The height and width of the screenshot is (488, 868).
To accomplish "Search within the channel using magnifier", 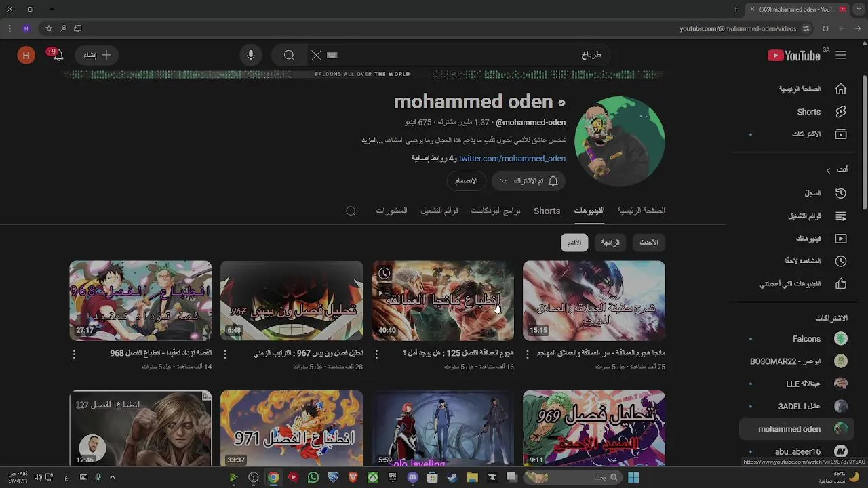I will tap(351, 211).
